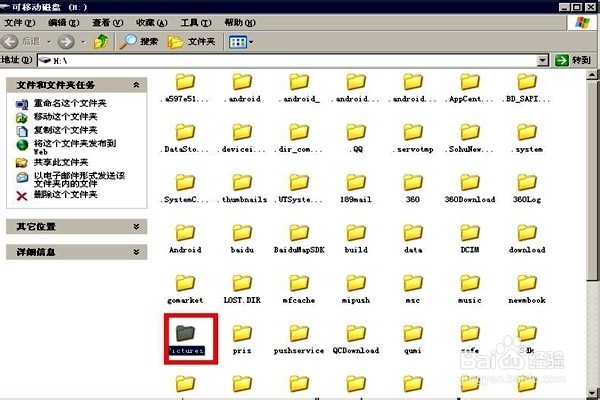This screenshot has width=600, height=400.
Task: Click the Views icon button
Action: point(238,42)
